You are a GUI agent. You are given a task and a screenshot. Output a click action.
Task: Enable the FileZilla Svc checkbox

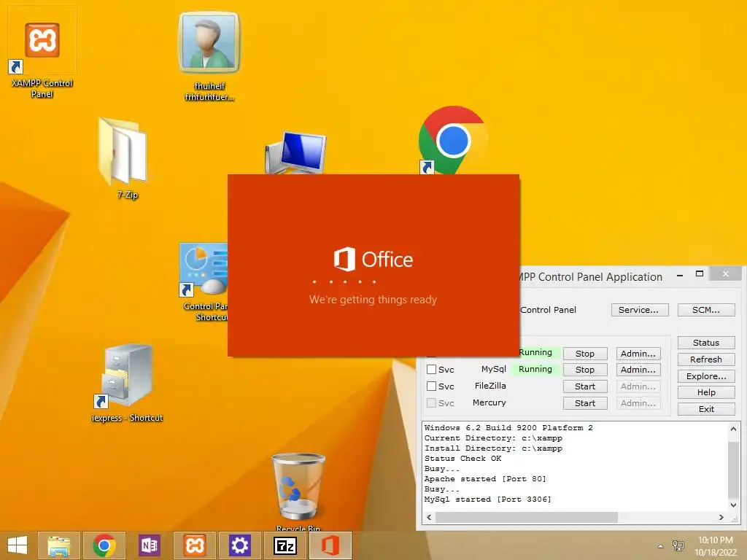[x=432, y=386]
